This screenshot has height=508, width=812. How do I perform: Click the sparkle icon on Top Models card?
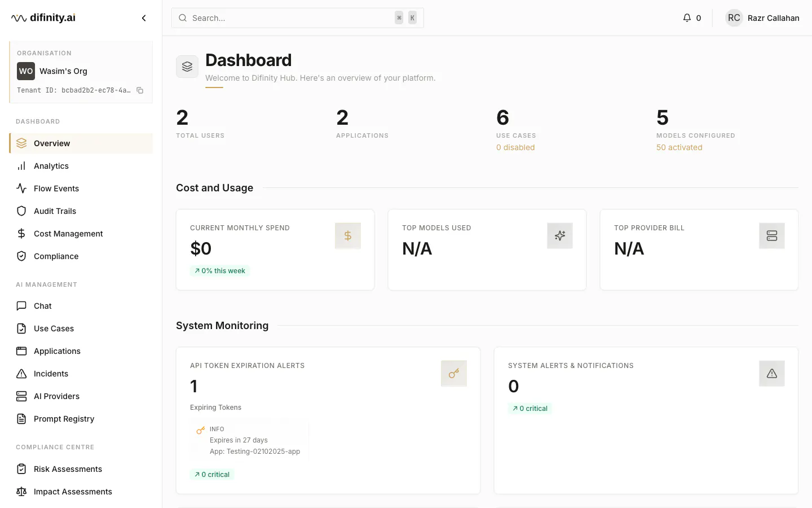560,236
